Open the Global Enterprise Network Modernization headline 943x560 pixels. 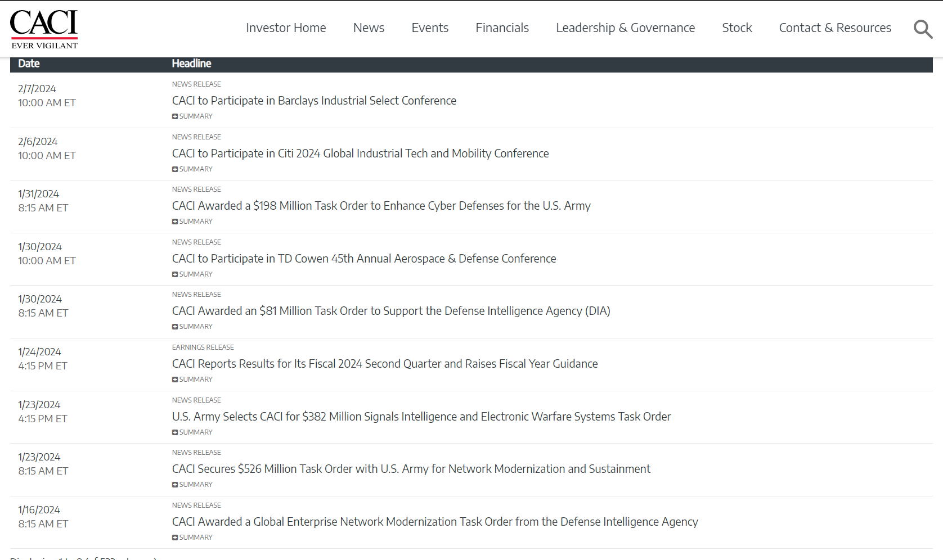[x=435, y=522]
